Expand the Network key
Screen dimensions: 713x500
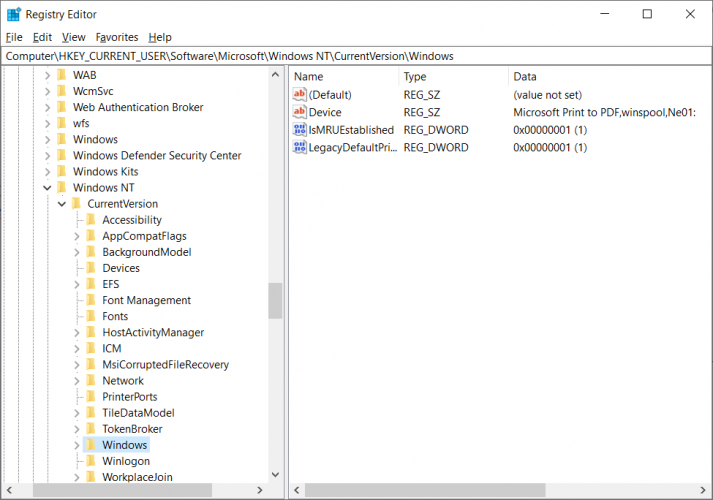[x=76, y=381]
